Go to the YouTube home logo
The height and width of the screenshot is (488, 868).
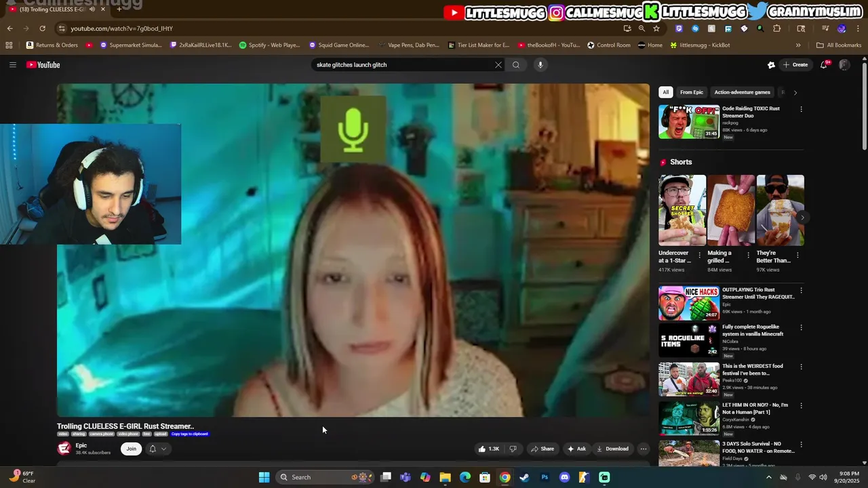tap(43, 65)
